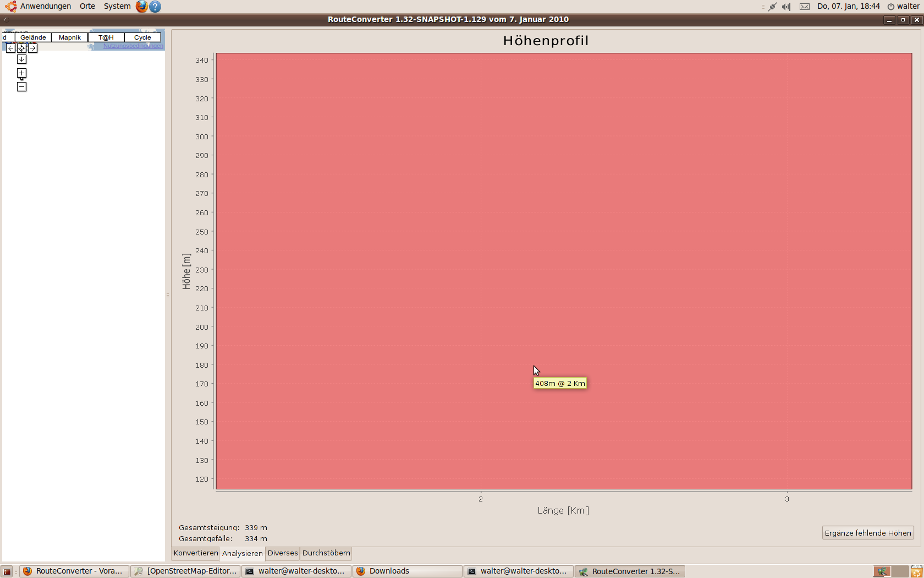Pan the map down with arrow
Screen dimensions: 924x578
21,59
